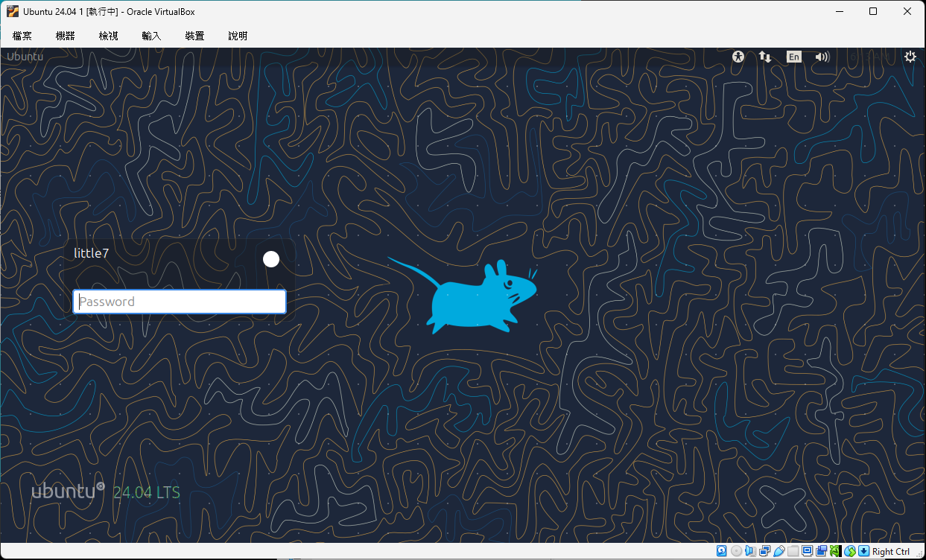This screenshot has width=926, height=560.
Task: Minimize the VirtualBox window
Action: click(x=839, y=11)
